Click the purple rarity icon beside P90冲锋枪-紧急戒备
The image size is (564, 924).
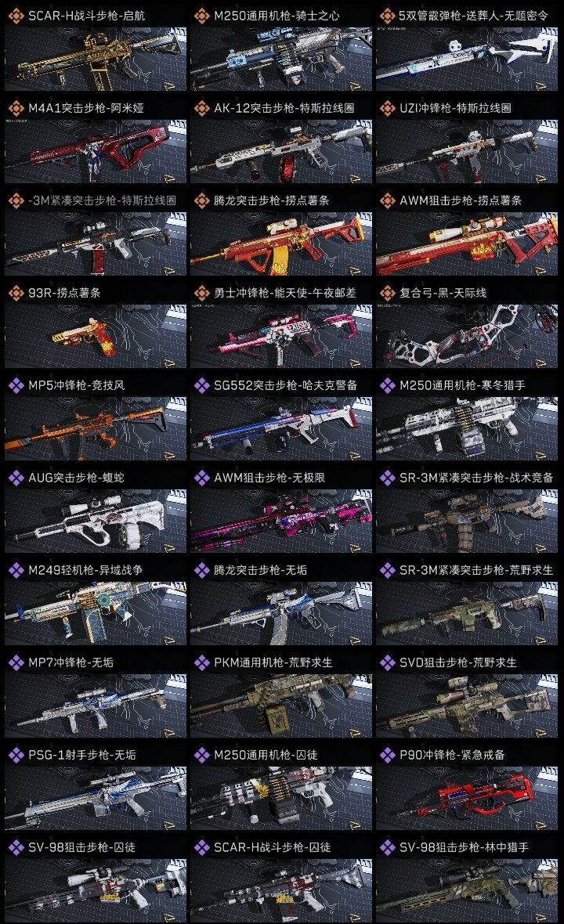[387, 755]
